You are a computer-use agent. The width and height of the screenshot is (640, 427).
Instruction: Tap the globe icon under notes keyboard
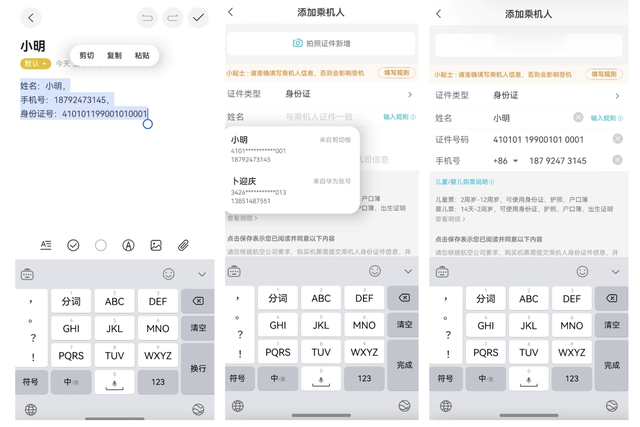coord(31,409)
